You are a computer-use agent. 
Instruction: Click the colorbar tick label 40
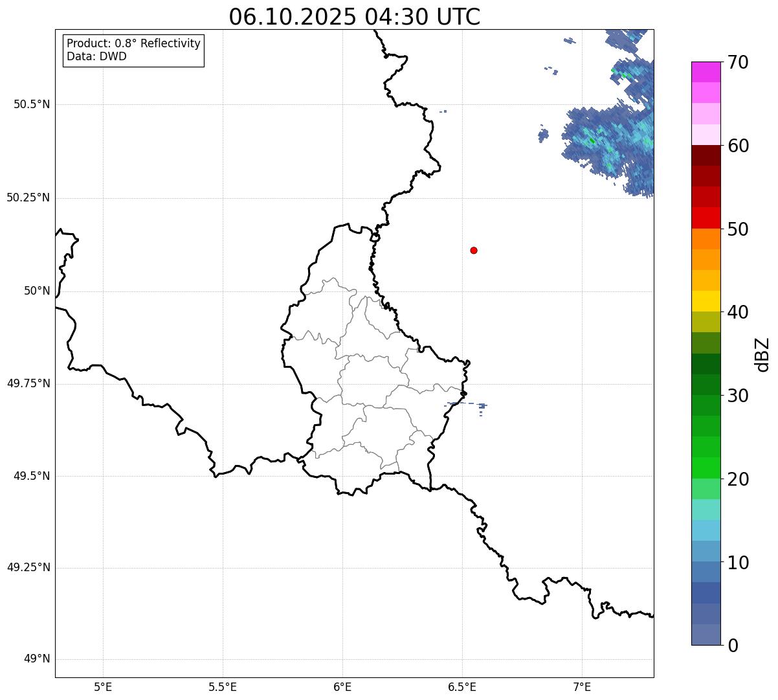738,313
